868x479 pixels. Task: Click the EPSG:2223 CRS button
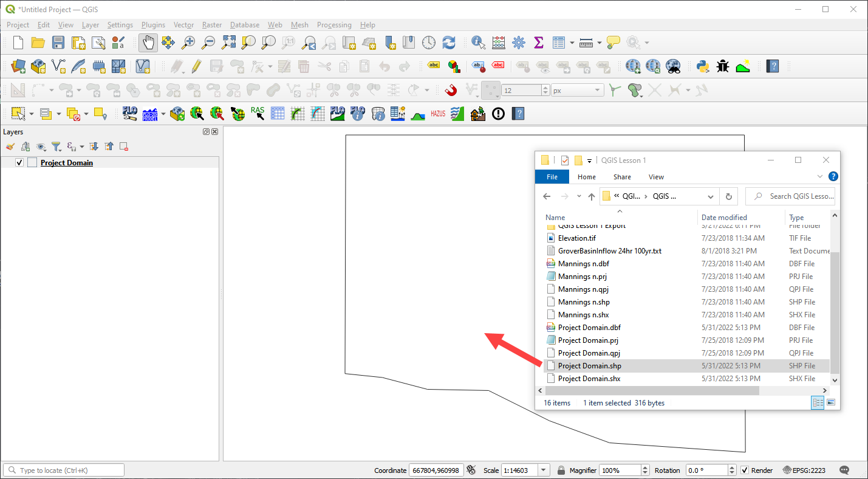[805, 470]
